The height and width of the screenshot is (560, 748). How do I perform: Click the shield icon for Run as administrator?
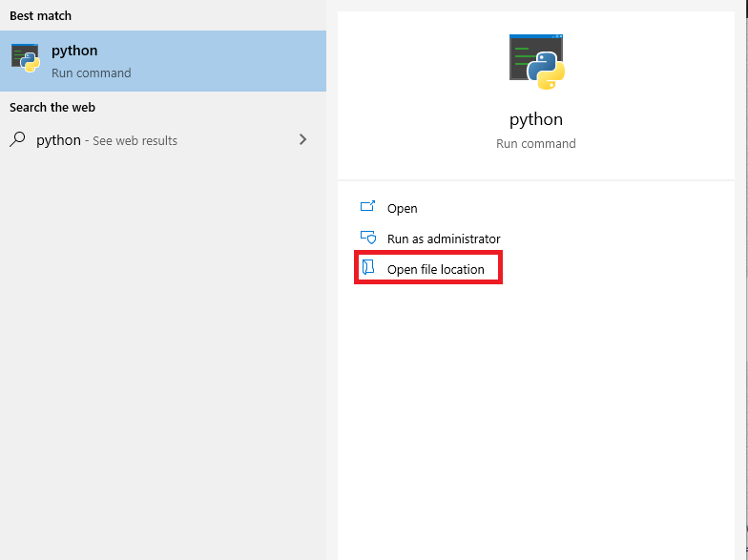pyautogui.click(x=368, y=237)
